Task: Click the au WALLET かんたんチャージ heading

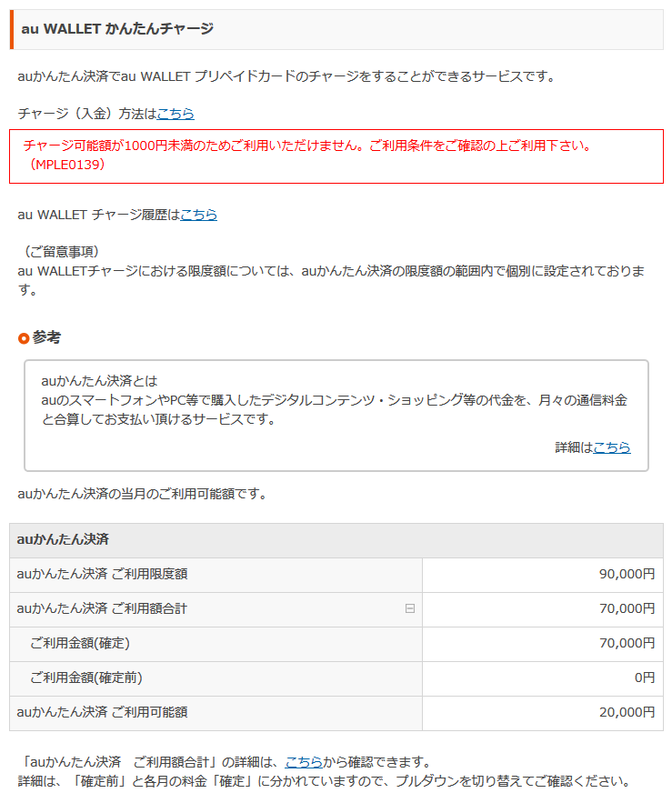Action: click(117, 29)
